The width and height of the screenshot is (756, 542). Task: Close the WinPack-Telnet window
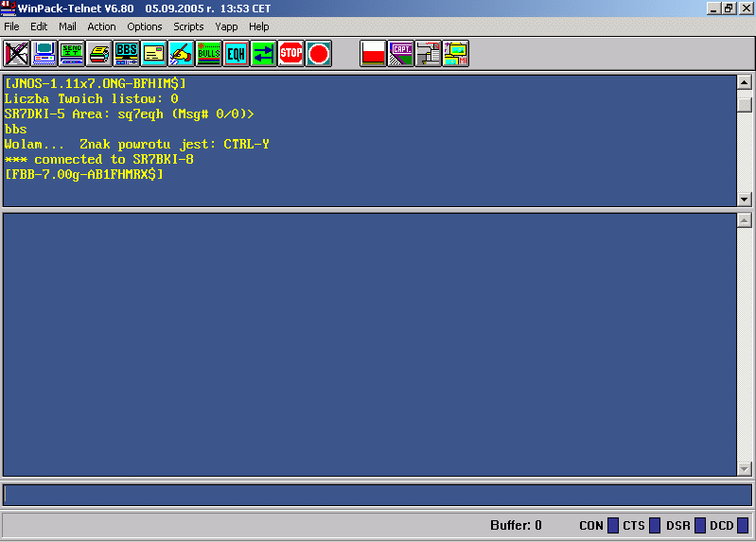746,9
